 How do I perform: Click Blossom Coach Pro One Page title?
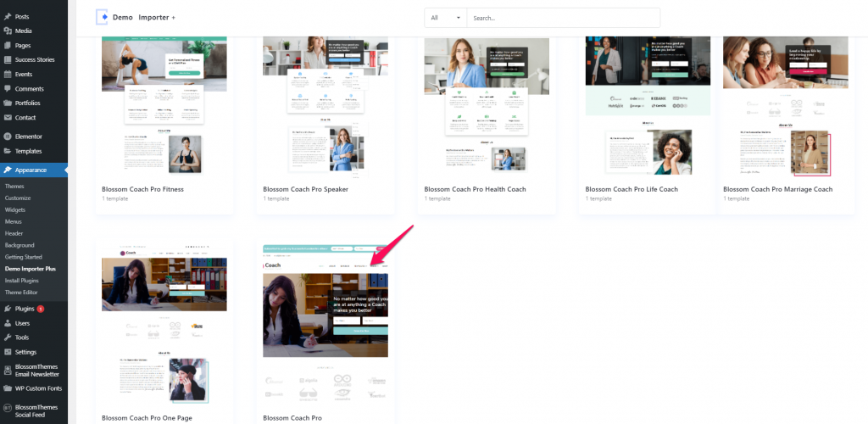pyautogui.click(x=147, y=418)
